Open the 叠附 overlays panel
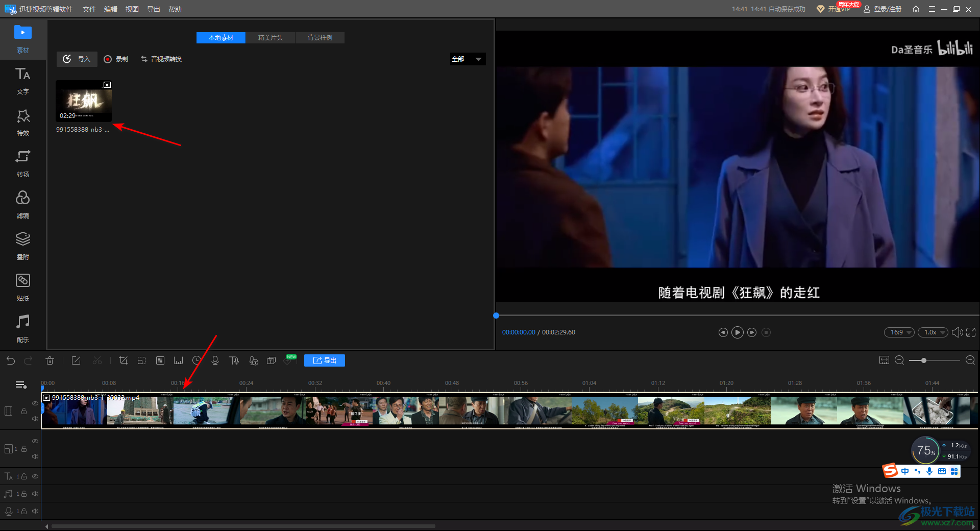This screenshot has width=980, height=531. point(22,246)
